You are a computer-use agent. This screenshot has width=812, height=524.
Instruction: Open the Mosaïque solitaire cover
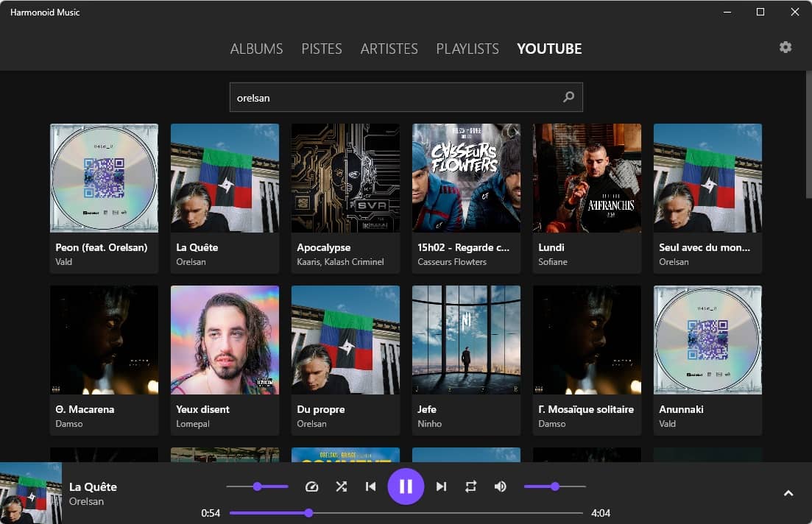[587, 340]
